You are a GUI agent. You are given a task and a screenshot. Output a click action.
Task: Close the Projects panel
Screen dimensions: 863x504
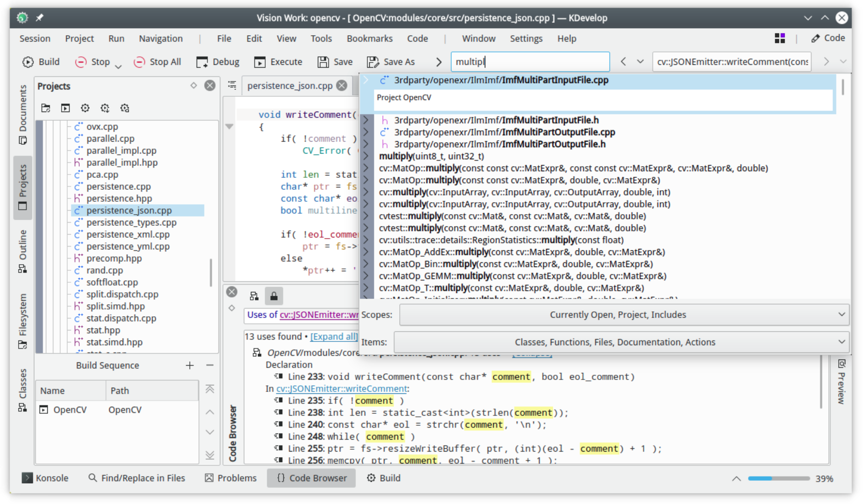[210, 86]
